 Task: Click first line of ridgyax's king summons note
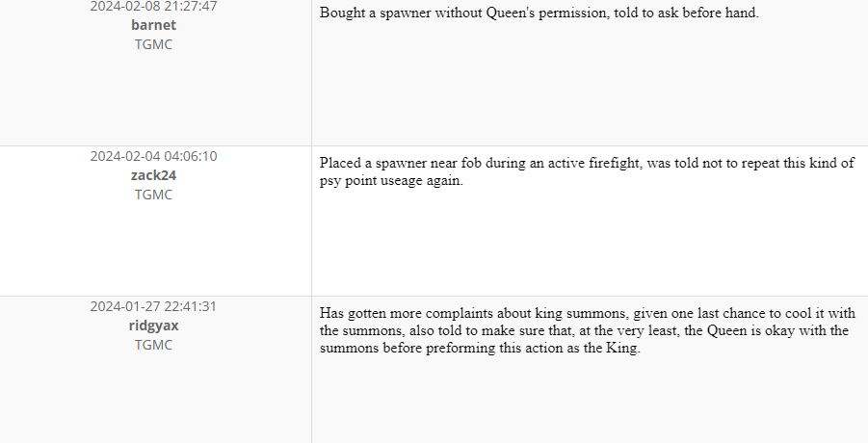(587, 313)
